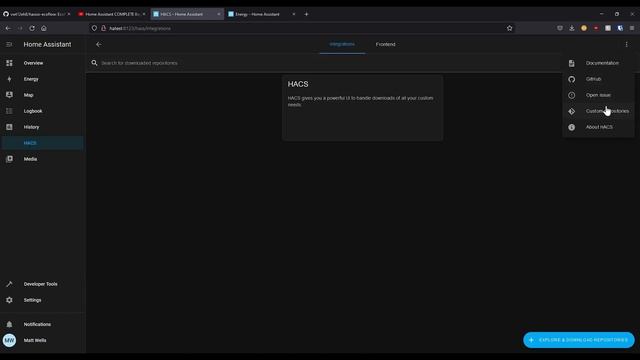The height and width of the screenshot is (360, 640).
Task: Open a new browser tab
Action: (306, 14)
